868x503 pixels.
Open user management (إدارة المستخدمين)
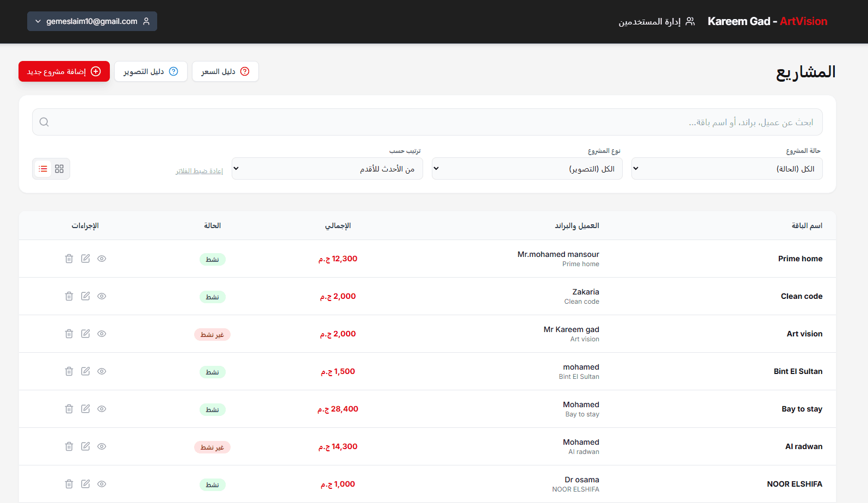click(x=656, y=21)
